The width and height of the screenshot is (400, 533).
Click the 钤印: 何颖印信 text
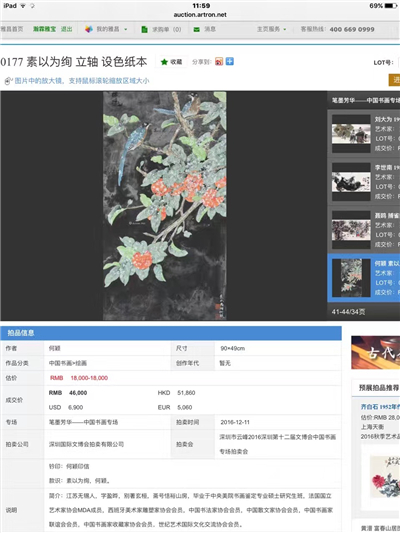[69, 466]
